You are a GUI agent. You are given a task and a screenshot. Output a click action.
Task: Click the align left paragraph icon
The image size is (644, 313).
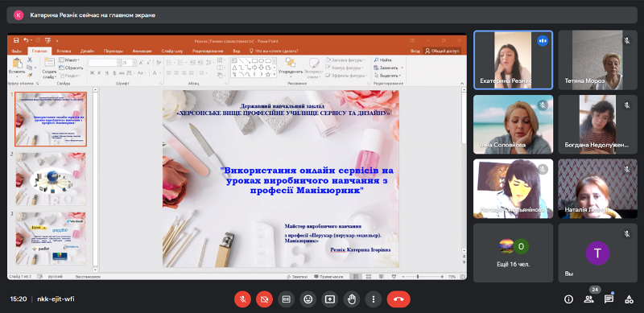(x=169, y=74)
